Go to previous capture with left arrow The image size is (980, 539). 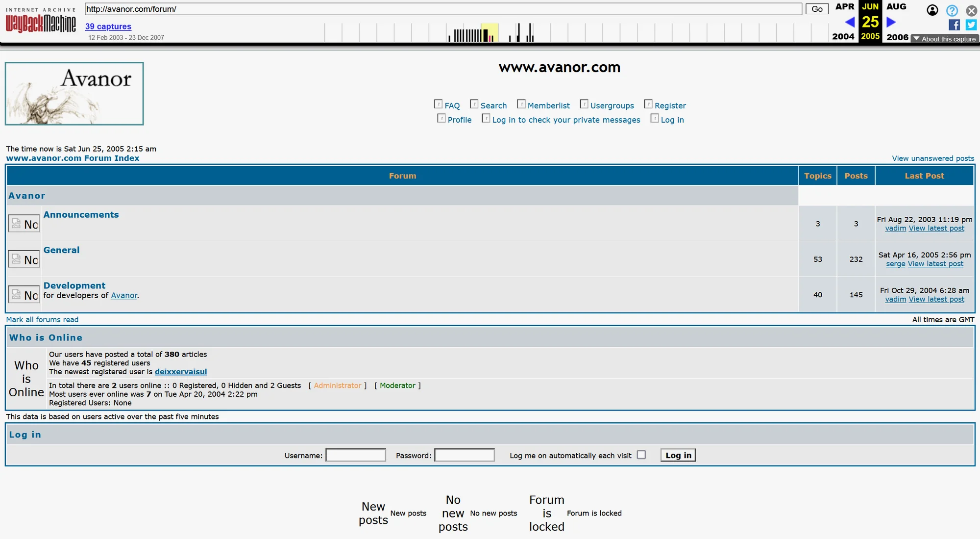coord(850,22)
